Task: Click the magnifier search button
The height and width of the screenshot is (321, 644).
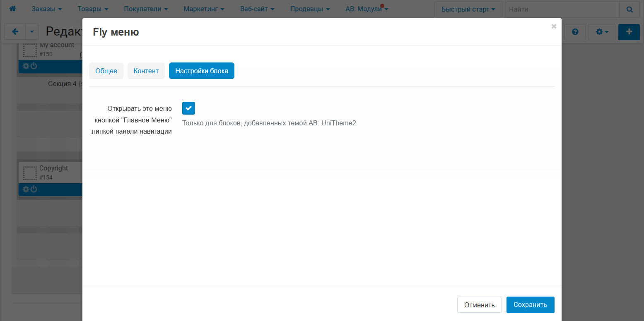Action: click(x=630, y=9)
